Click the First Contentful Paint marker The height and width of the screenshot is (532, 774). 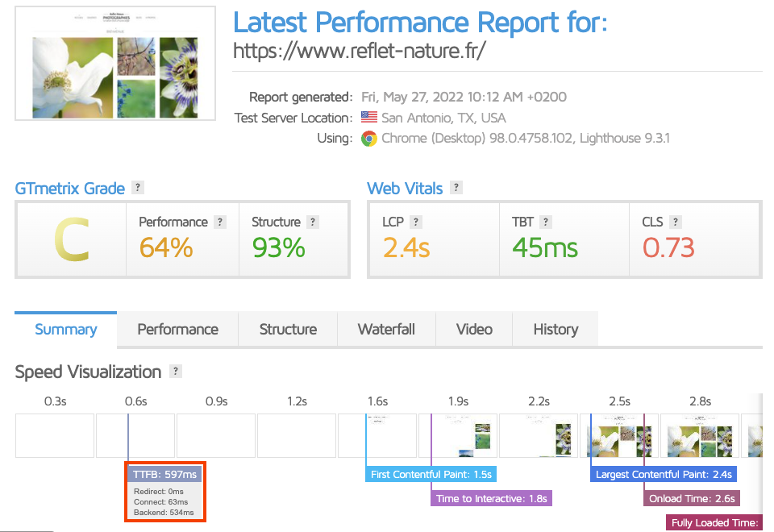coord(431,474)
